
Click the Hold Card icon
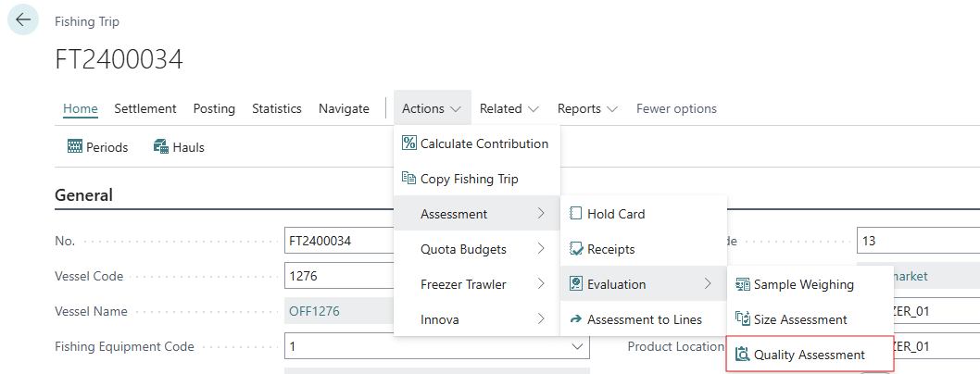pos(575,214)
